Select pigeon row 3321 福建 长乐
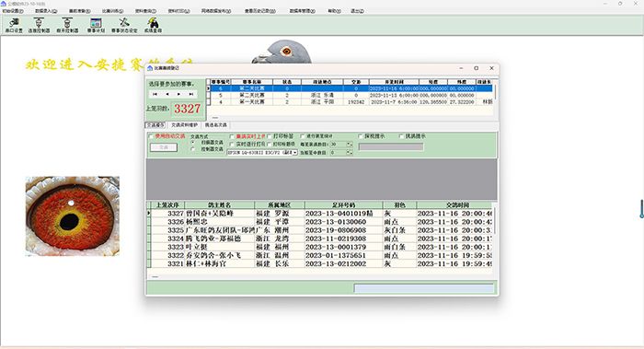The height and width of the screenshot is (349, 644). pos(322,263)
